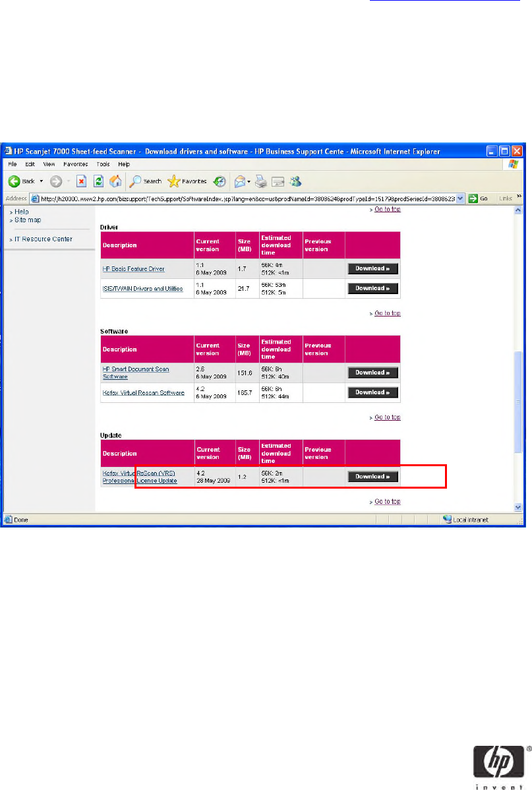The width and height of the screenshot is (532, 790).
Task: Click the '28 May 2009' version date cell
Action: [213, 481]
